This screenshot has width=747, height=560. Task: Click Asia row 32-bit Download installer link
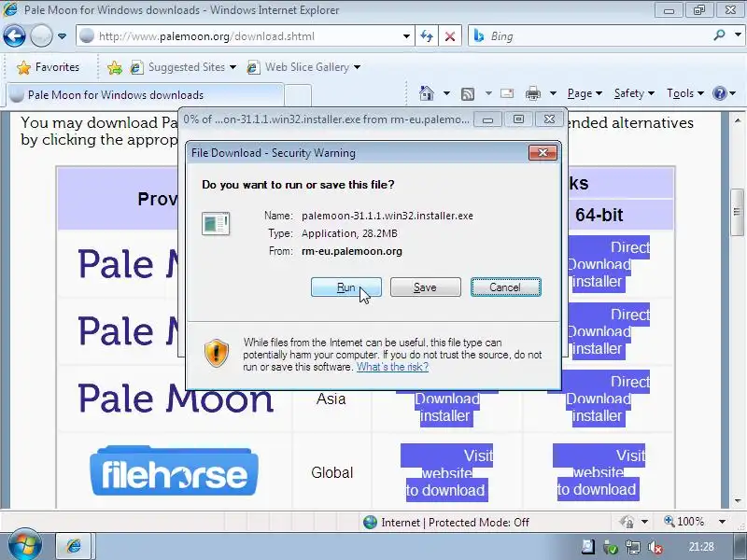coord(446,407)
